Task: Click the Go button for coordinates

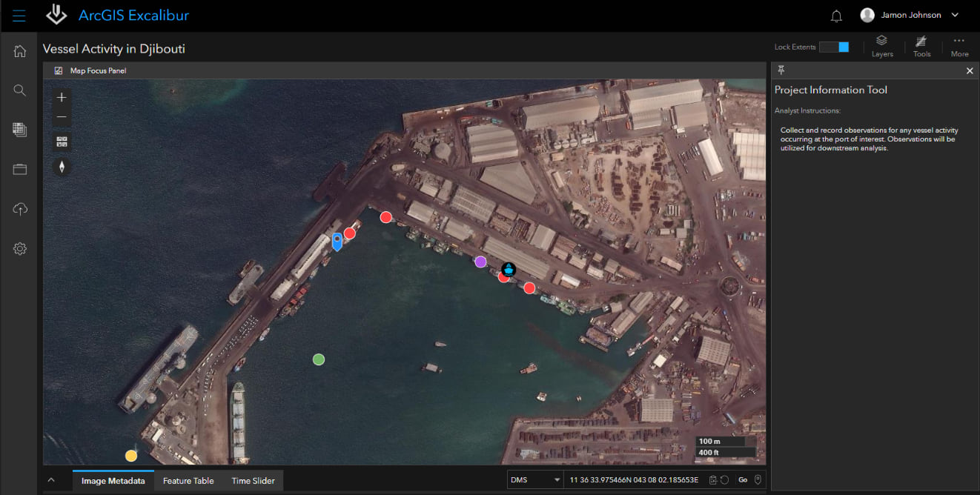Action: click(743, 480)
